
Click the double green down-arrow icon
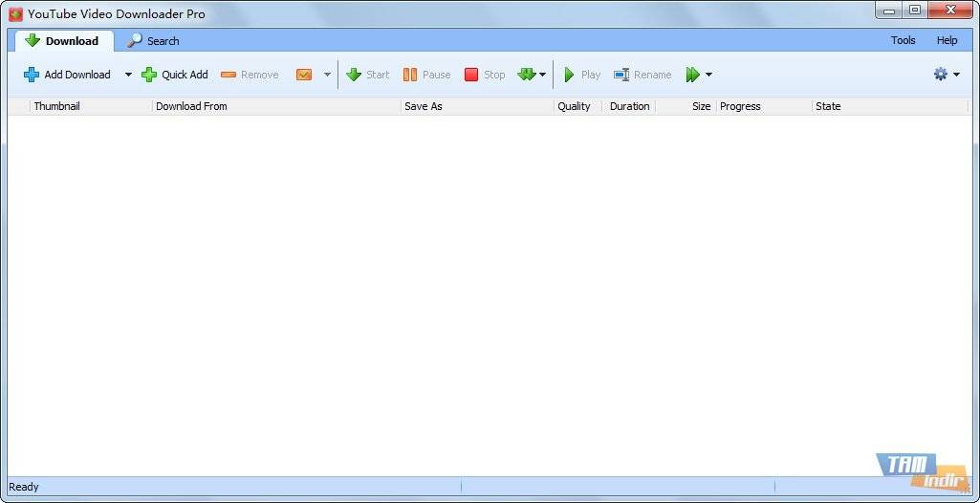(526, 75)
